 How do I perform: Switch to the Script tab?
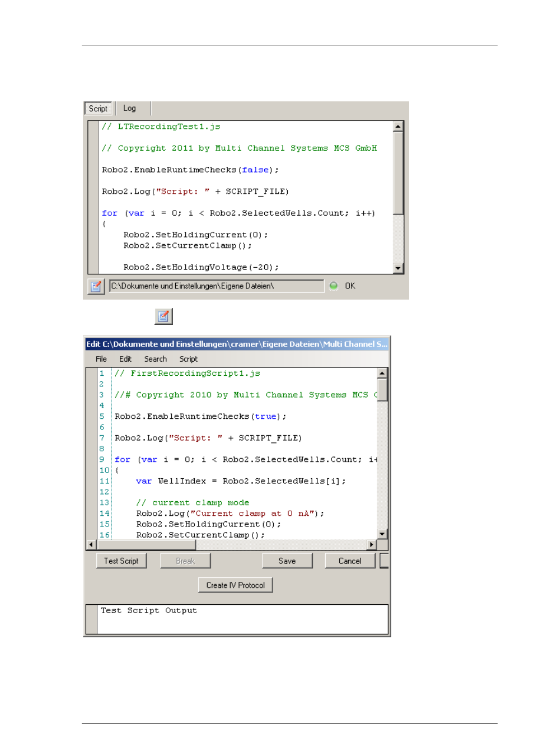pos(98,109)
